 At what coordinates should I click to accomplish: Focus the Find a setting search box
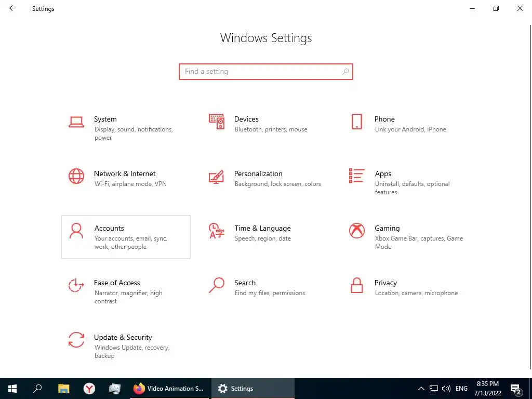266,72
